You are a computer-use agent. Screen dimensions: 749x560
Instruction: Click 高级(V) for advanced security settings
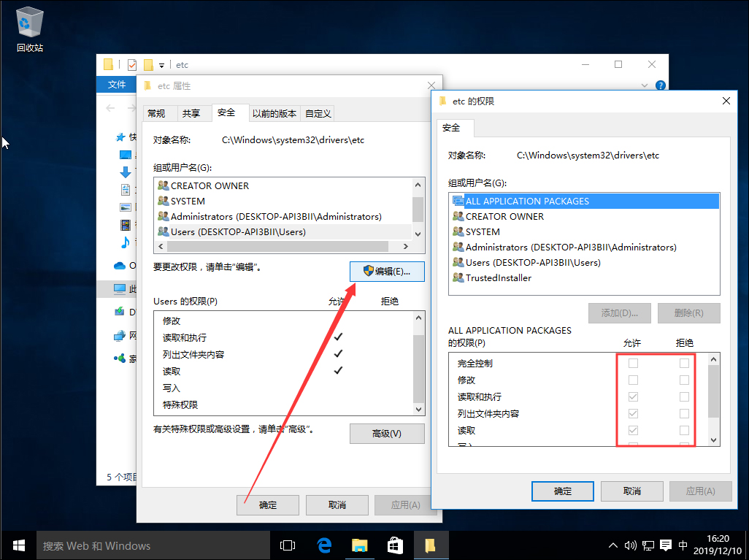tap(388, 433)
